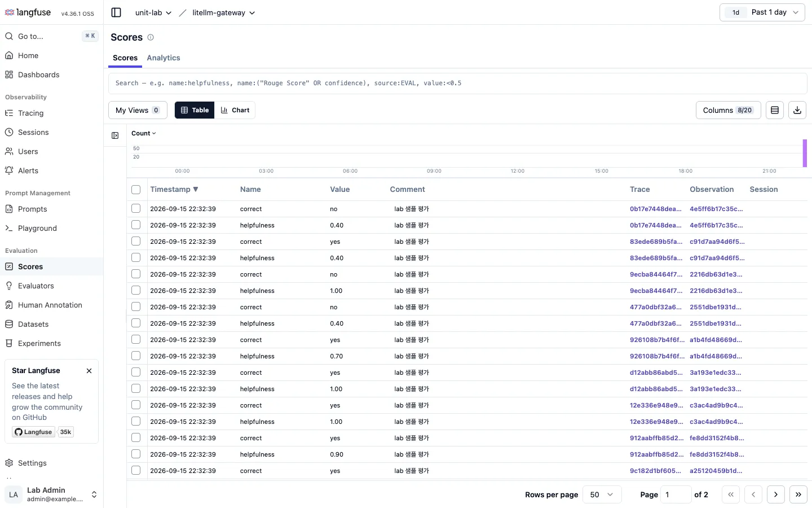This screenshot has width=812, height=508.
Task: Open the unit-lab organization dropdown
Action: pyautogui.click(x=153, y=12)
